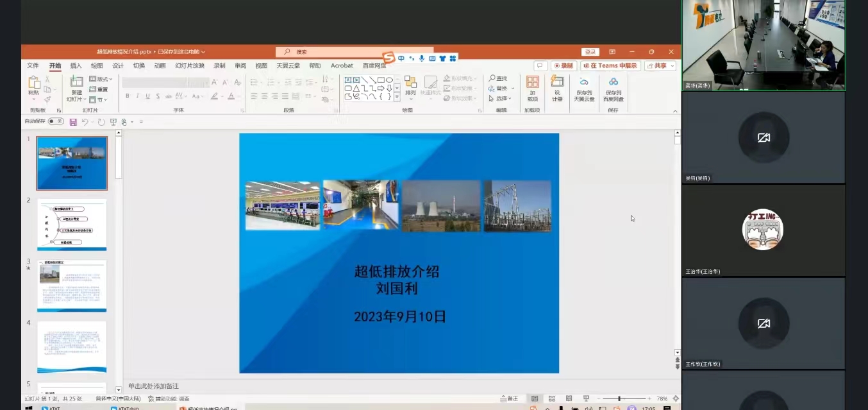This screenshot has height=410, width=868.
Task: Click the Undo arrow icon
Action: click(x=85, y=122)
